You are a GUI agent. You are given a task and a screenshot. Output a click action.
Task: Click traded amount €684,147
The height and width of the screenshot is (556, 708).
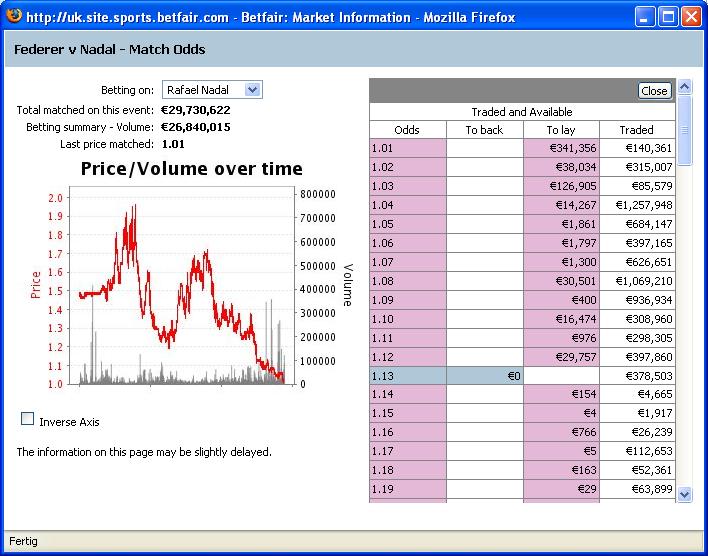tap(637, 224)
